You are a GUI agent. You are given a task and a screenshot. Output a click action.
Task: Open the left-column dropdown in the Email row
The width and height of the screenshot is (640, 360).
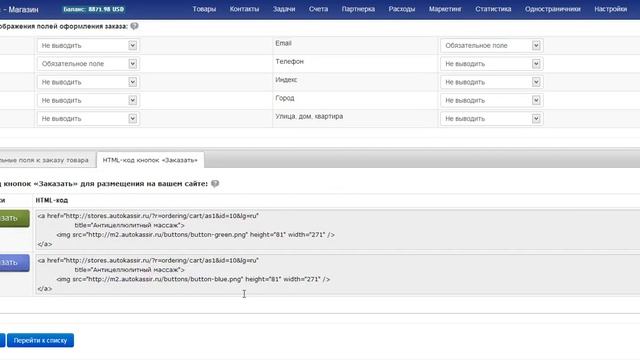tap(88, 45)
